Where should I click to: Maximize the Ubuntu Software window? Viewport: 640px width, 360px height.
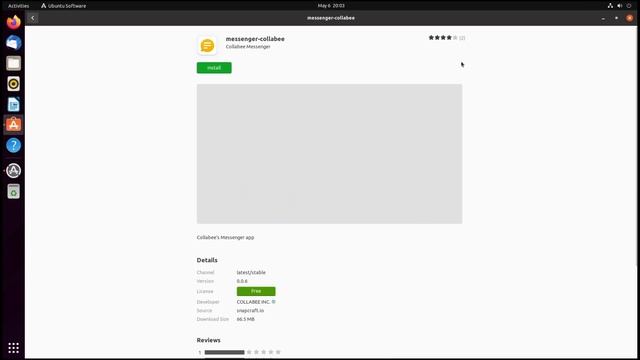[616, 18]
